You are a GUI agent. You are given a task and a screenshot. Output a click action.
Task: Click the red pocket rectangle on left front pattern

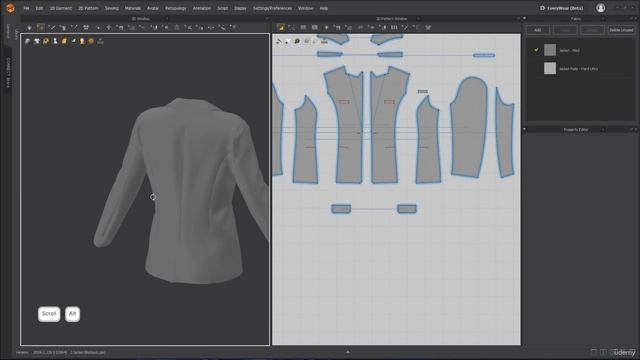(344, 102)
